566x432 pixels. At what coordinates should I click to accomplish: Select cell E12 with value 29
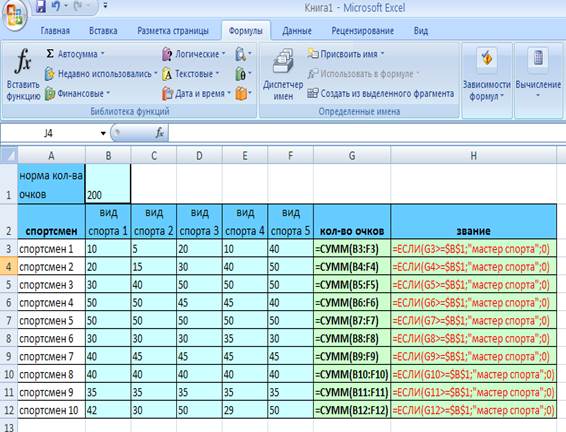coord(245,410)
